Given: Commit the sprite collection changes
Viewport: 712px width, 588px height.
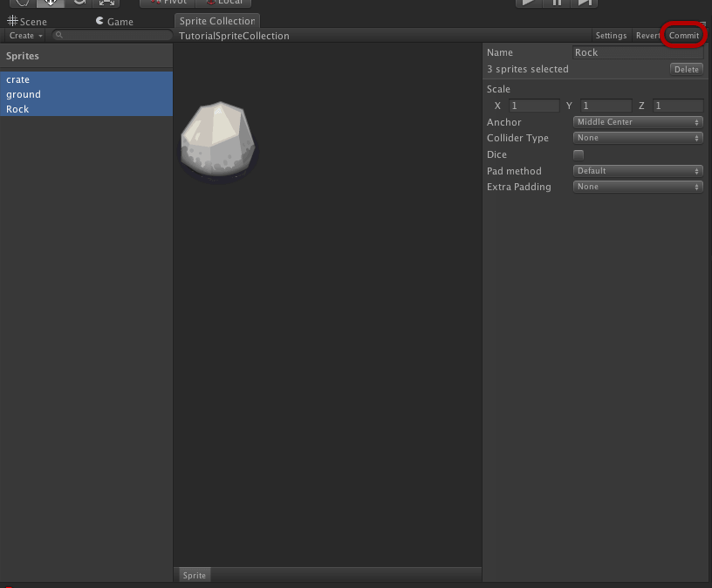Looking at the screenshot, I should click(684, 36).
